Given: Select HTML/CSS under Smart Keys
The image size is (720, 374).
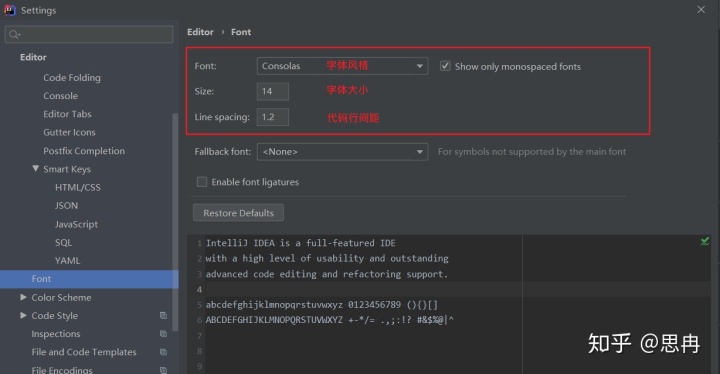Looking at the screenshot, I should (78, 187).
